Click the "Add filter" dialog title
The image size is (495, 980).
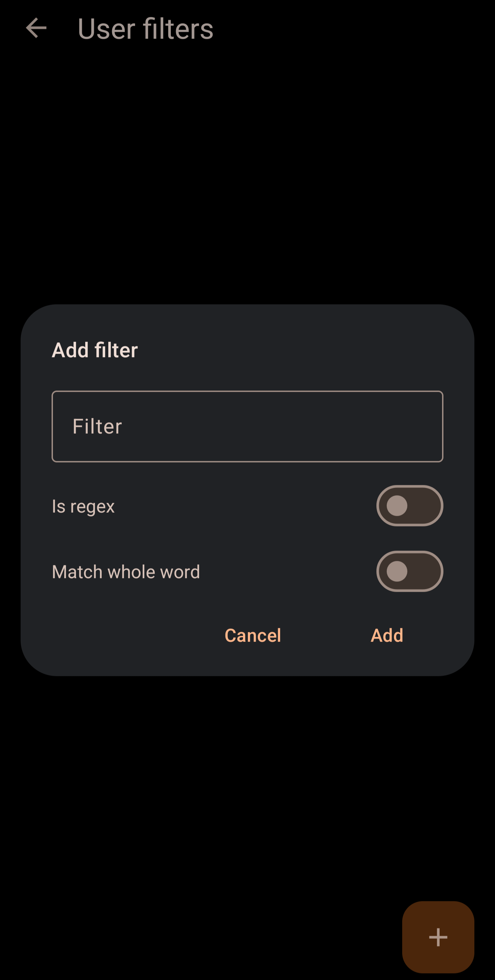pyautogui.click(x=95, y=350)
